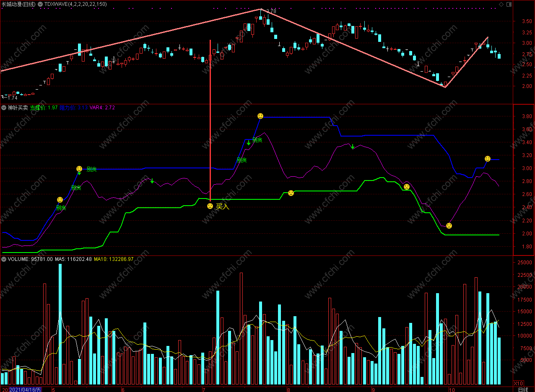Click the 2021/04/16/五 date label
The width and height of the screenshot is (535, 392).
coord(25,389)
